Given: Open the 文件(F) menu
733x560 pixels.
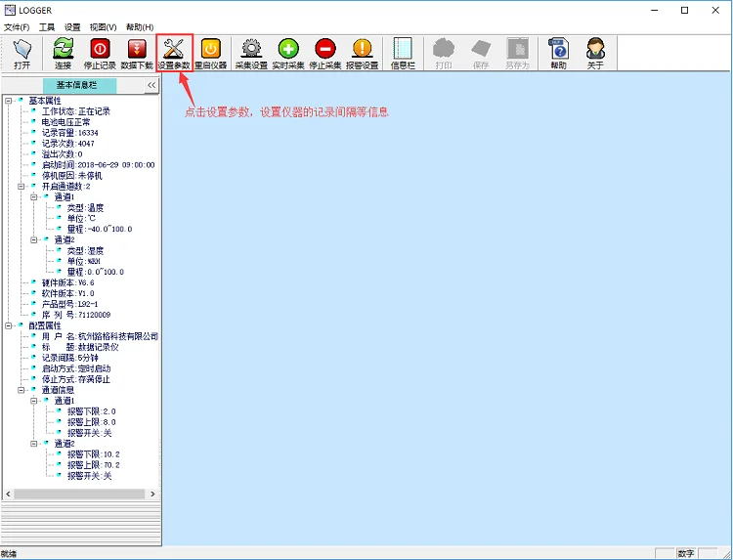Looking at the screenshot, I should point(17,27).
